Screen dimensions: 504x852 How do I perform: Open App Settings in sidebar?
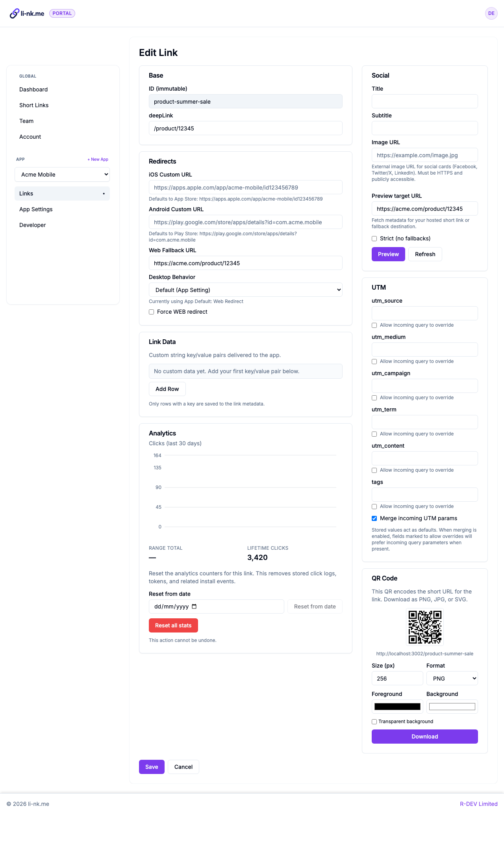pos(36,209)
